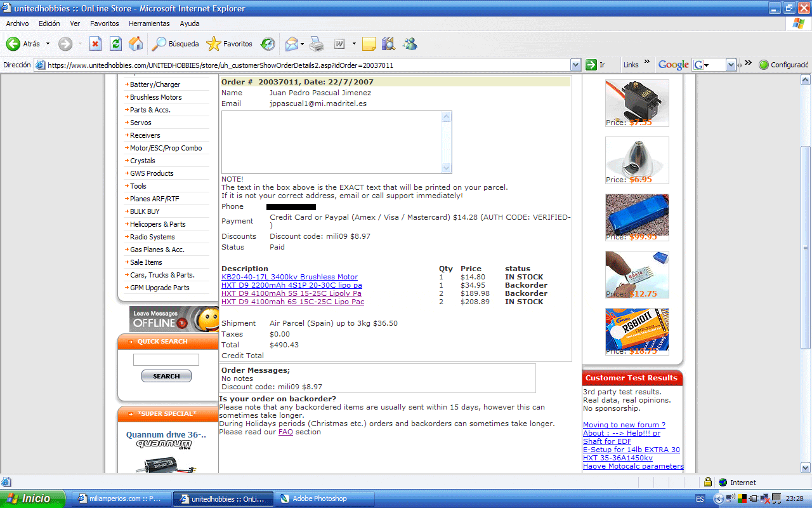Click the page vertical scrollbar thumb
Viewport: 812px width, 508px height.
[x=806, y=248]
